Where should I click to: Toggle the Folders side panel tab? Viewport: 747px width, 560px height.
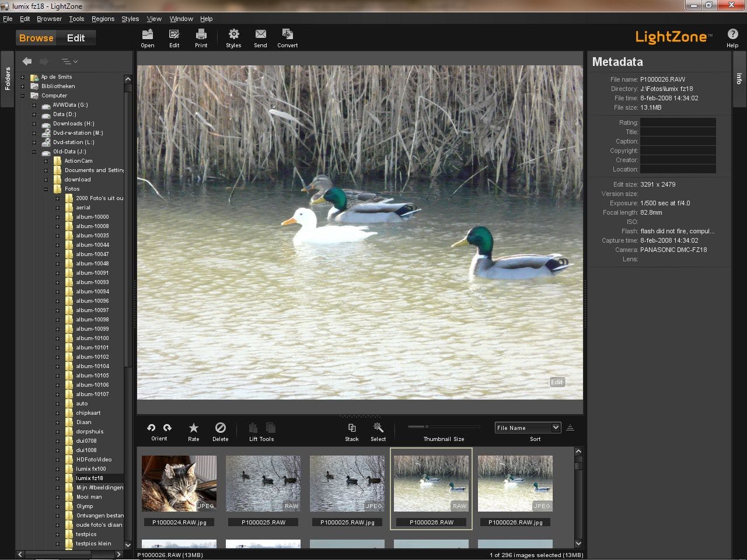(x=8, y=78)
